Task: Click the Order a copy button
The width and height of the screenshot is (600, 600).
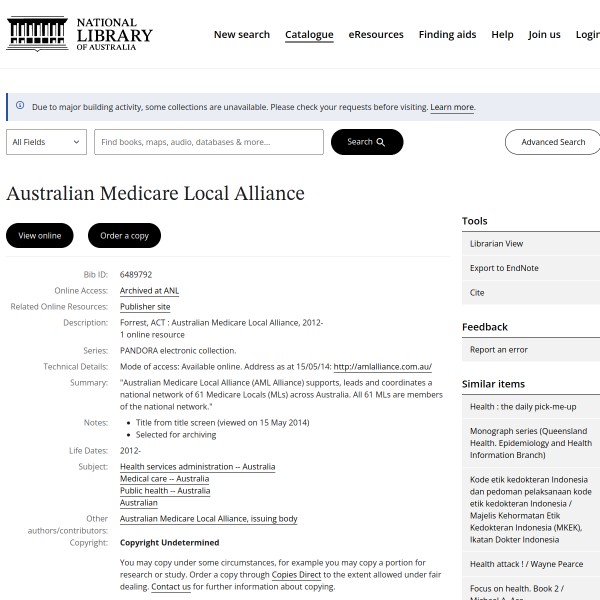Action: 124,236
